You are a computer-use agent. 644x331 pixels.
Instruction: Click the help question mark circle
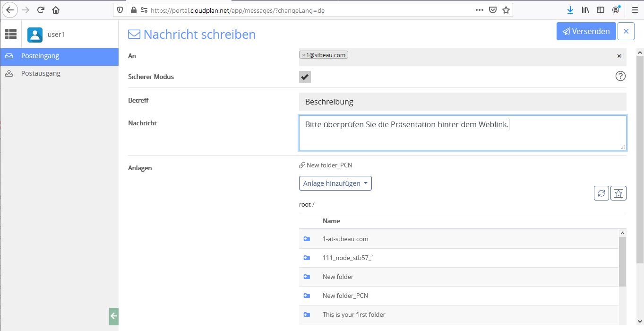[620, 76]
